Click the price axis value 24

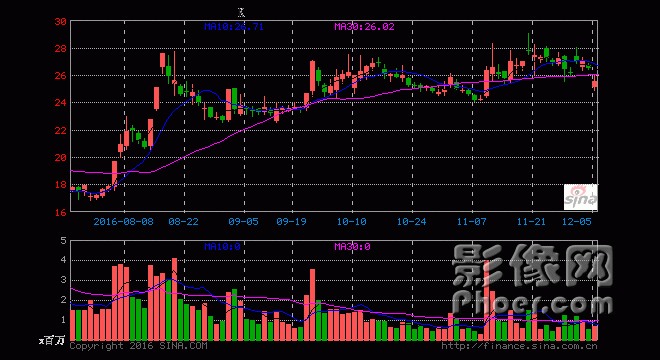[x=61, y=103]
